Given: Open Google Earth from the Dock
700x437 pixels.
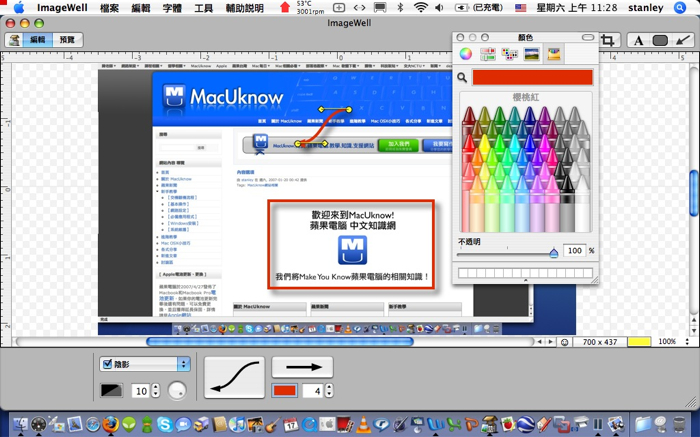Looking at the screenshot, I should (525, 424).
